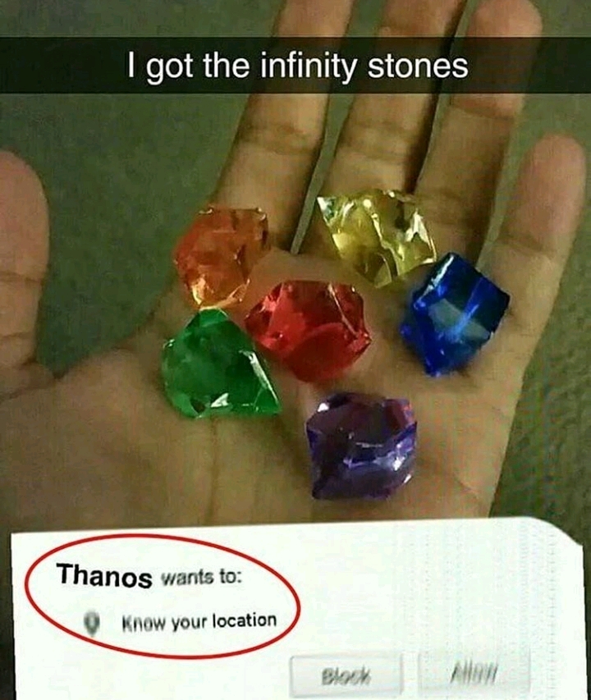Click the blue infinity stone
This screenshot has height=700, width=591.
[455, 313]
